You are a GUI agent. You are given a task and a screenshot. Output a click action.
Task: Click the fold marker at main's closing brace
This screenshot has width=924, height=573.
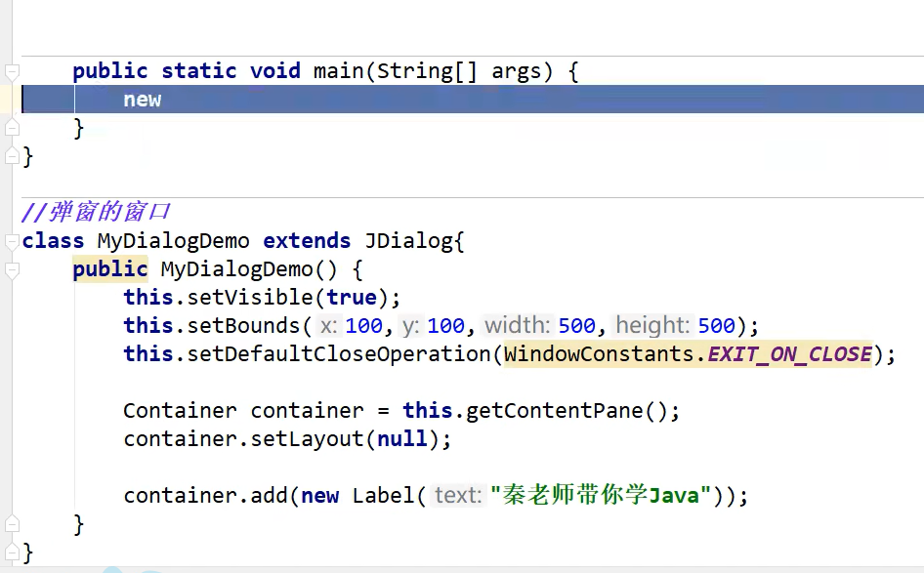pyautogui.click(x=12, y=128)
